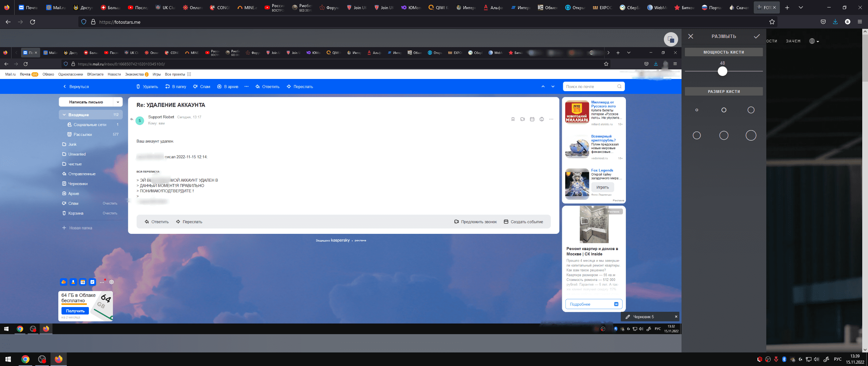Open the globe language dropdown

[814, 41]
